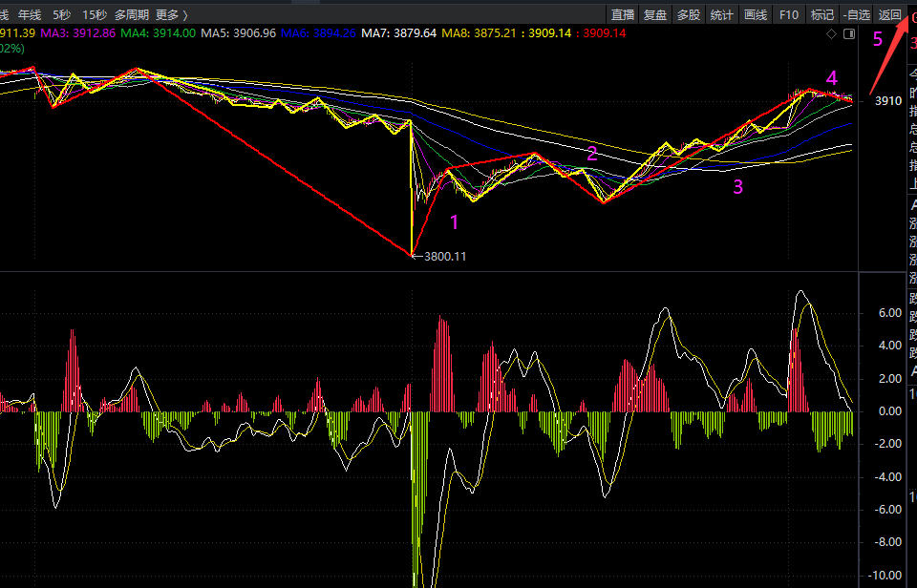Toggle the side panel layout icon
The width and height of the screenshot is (917, 588).
click(x=847, y=33)
